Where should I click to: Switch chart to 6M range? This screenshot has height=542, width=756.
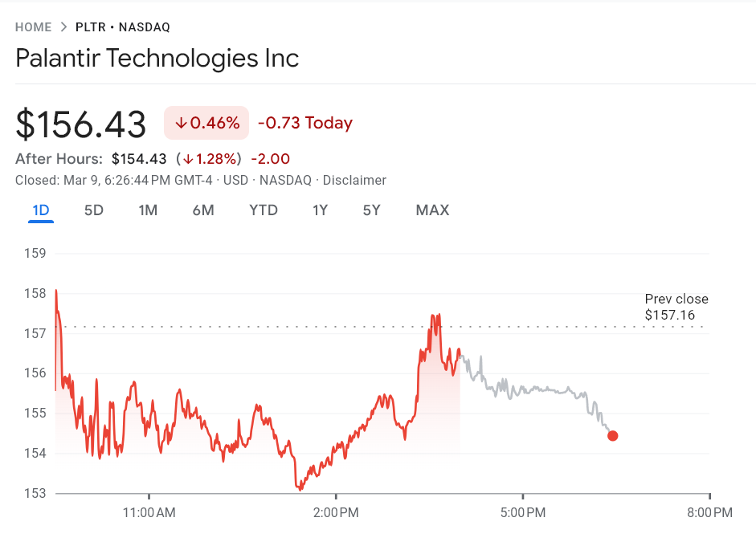[x=203, y=210]
